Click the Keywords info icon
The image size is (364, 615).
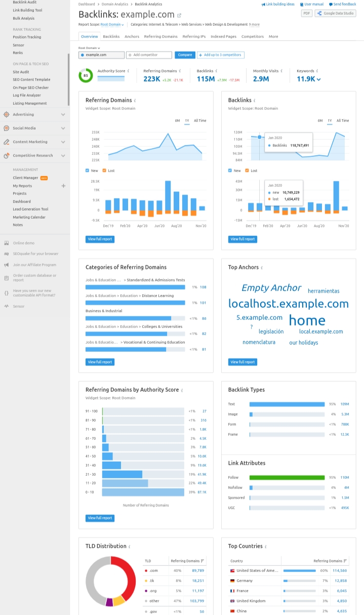pos(317,71)
